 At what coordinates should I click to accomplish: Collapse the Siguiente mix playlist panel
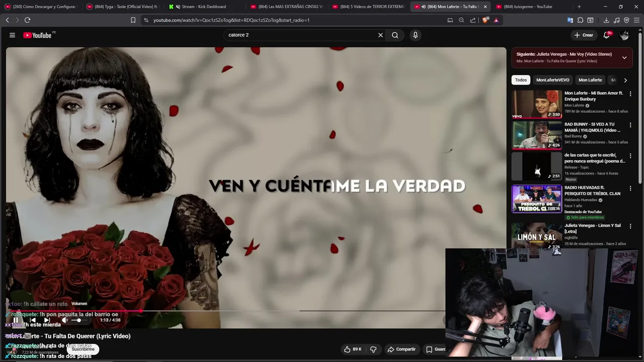(624, 57)
